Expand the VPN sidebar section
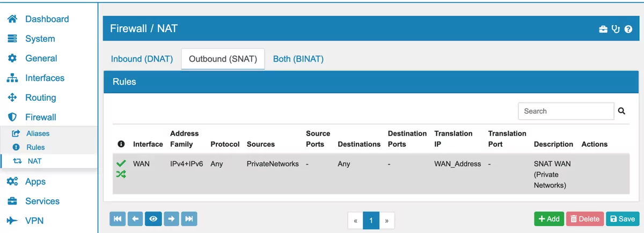Screen dimensions: 644x233 point(34,221)
